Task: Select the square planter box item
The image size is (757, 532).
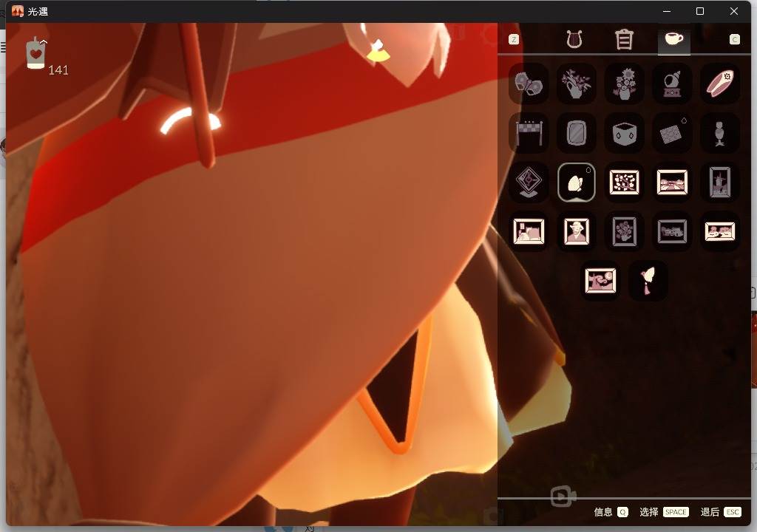Action: tap(624, 133)
